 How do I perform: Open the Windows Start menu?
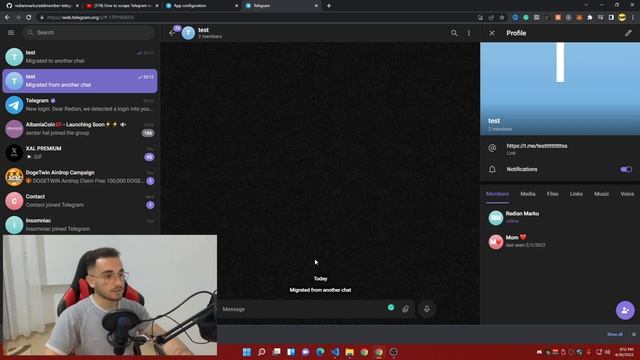click(247, 352)
